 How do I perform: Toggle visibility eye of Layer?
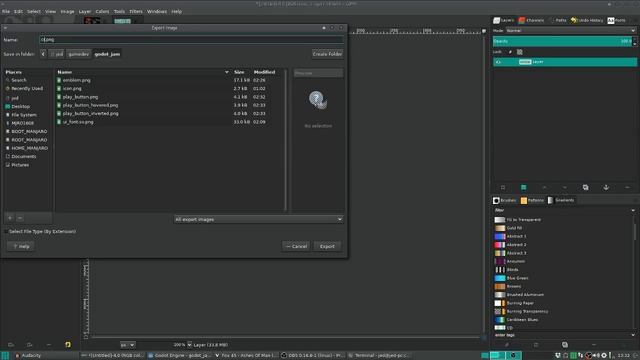point(498,62)
